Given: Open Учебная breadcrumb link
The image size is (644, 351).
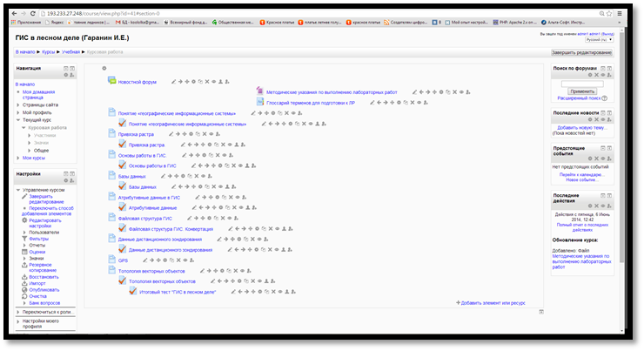Looking at the screenshot, I should click(70, 52).
